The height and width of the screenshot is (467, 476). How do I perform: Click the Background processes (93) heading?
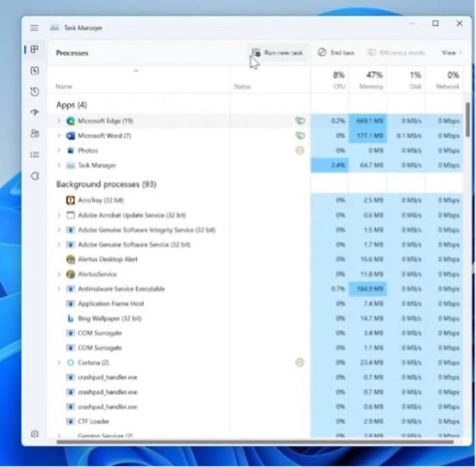coord(106,184)
